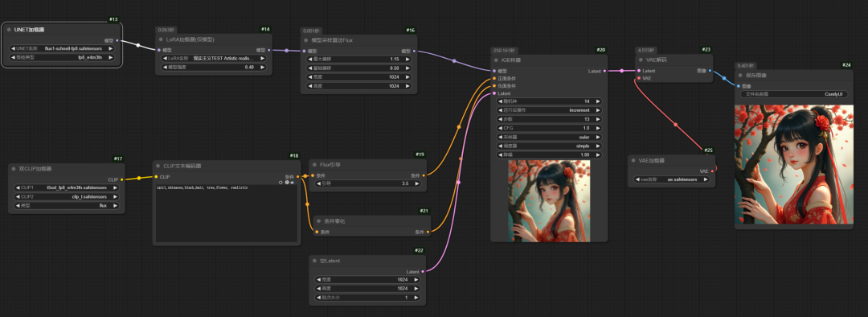Decrease 基础偏移 using its left arrow
868x317 pixels.
[310, 68]
